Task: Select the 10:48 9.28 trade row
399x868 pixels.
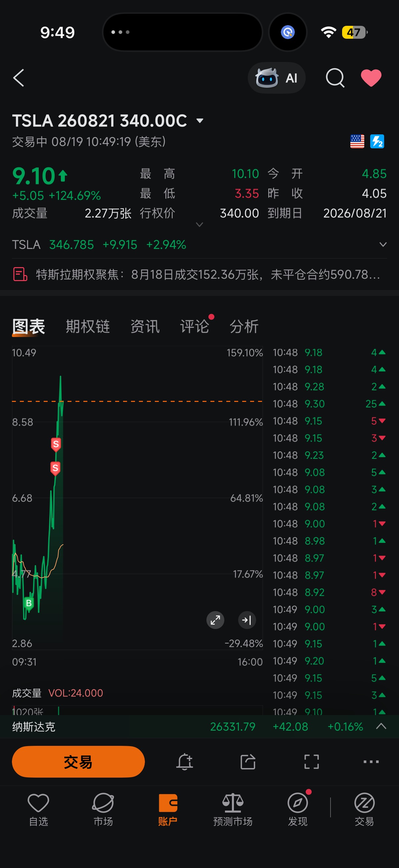Action: 329,386
